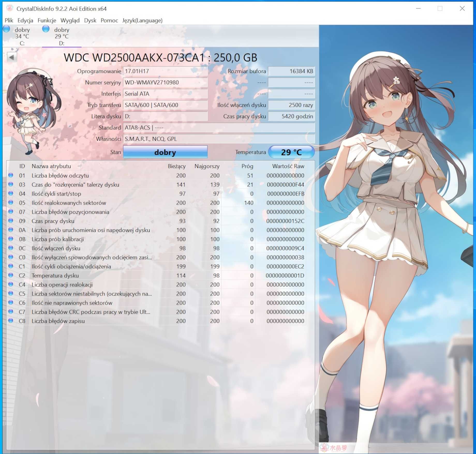
Task: Open the Edycja menu
Action: point(25,20)
